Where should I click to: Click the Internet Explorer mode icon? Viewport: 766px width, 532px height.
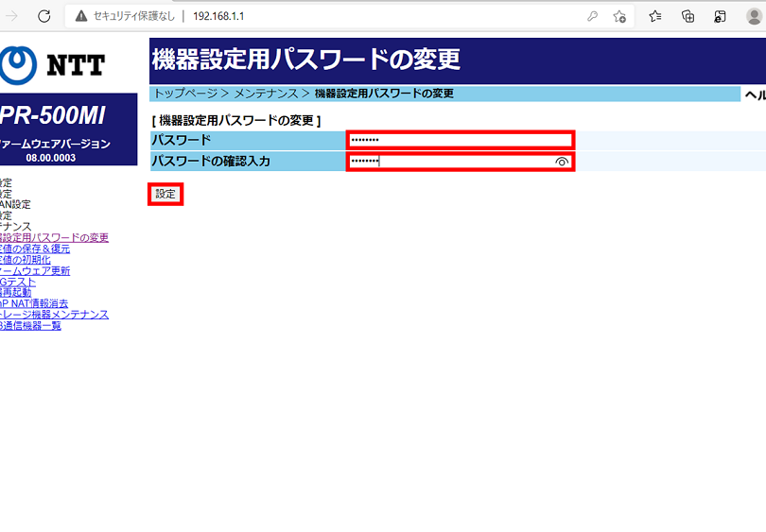pos(720,16)
